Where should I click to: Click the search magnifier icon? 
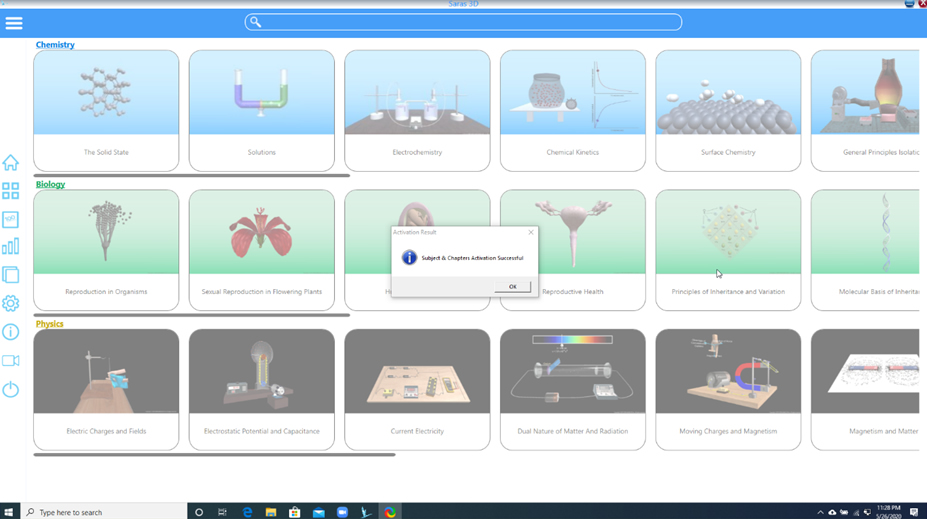(x=255, y=22)
